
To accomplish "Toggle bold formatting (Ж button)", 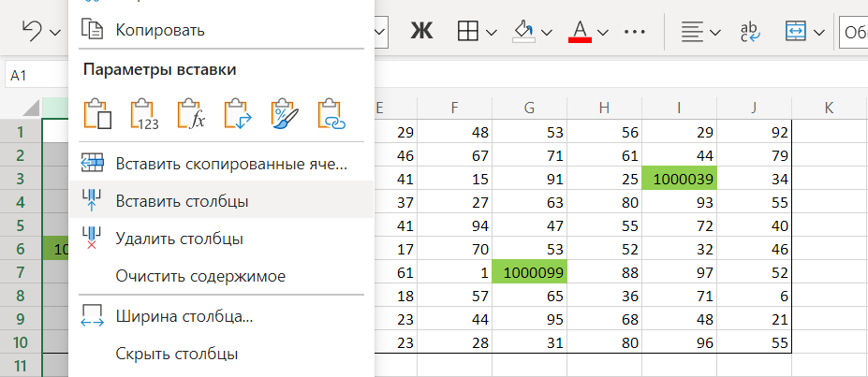I will (421, 31).
